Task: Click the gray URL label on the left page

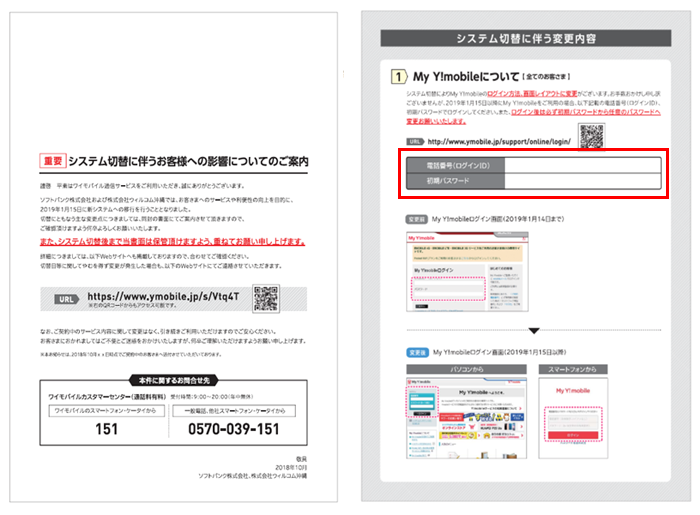Action: [62, 297]
